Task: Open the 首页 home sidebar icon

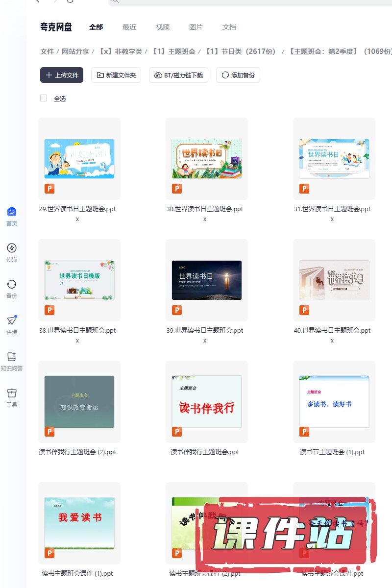Action: (x=12, y=212)
